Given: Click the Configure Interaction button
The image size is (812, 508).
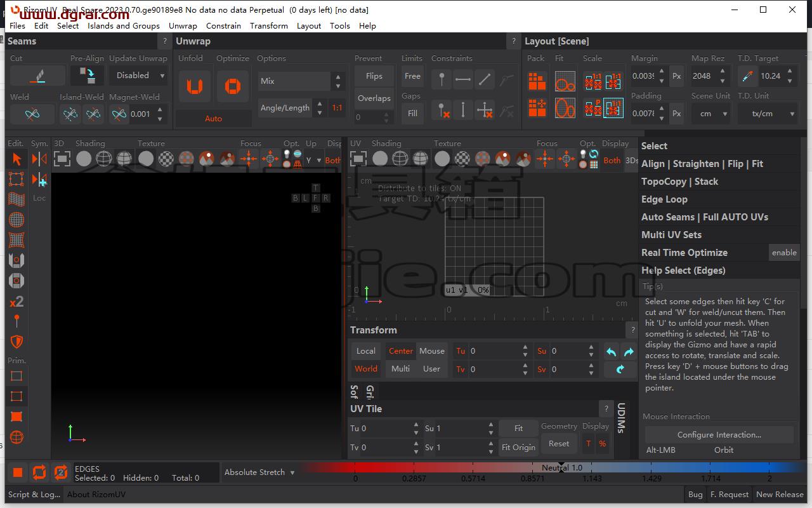Looking at the screenshot, I should (x=719, y=435).
